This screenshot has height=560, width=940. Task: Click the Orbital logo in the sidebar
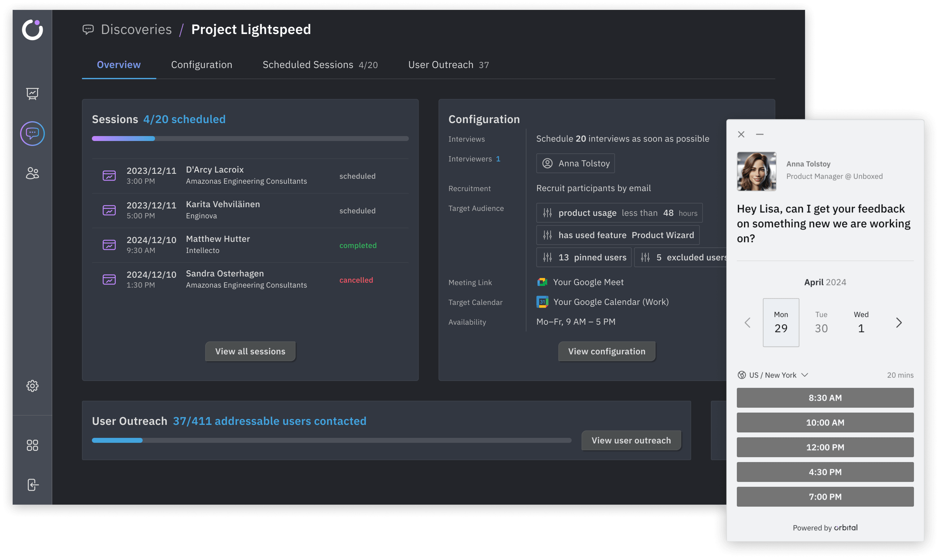32,30
